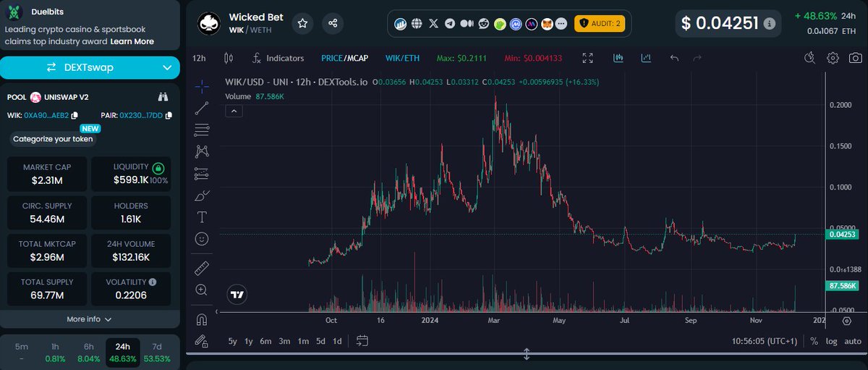
Task: Set chart range to 5y
Action: [232, 341]
